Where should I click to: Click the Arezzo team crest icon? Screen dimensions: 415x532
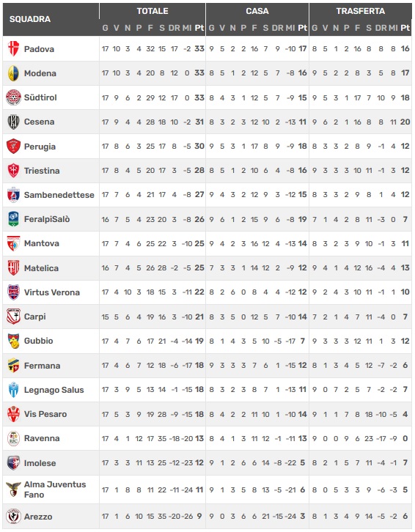pyautogui.click(x=14, y=517)
